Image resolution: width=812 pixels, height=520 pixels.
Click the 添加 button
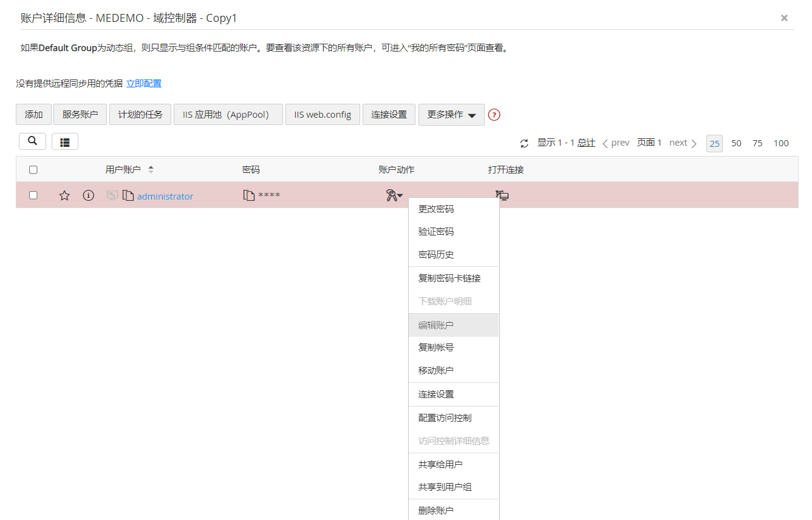click(x=34, y=115)
